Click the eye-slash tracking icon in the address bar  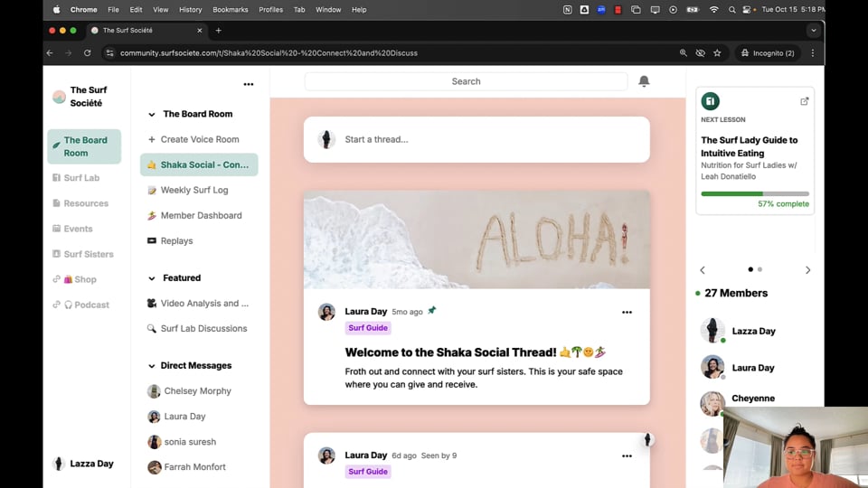tap(700, 53)
